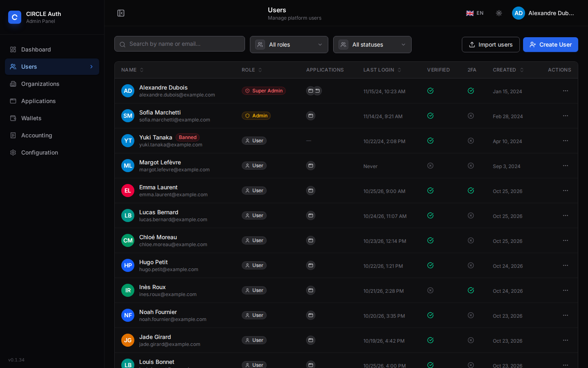Open the All roles filter dropdown
This screenshot has height=368, width=588.
tap(289, 45)
